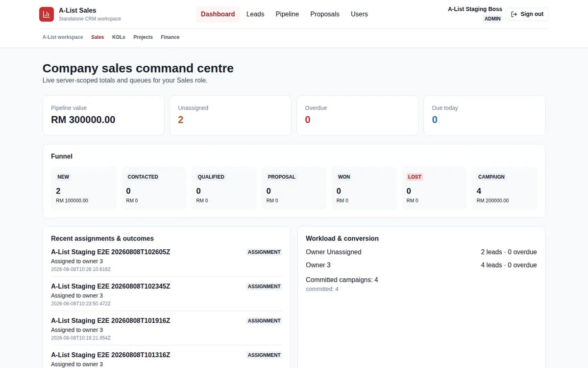Click the ASSIGNMENT badge for 20260808T101316Z
The image size is (588, 368).
click(x=264, y=355)
